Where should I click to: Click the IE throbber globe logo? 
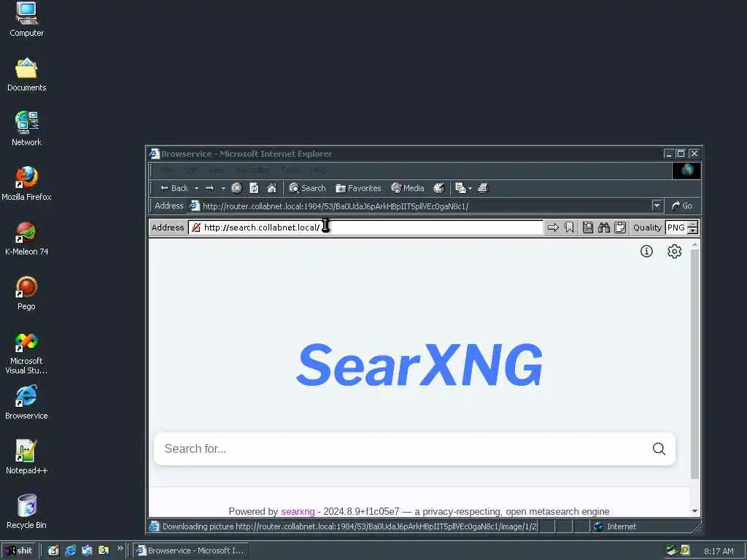click(686, 170)
